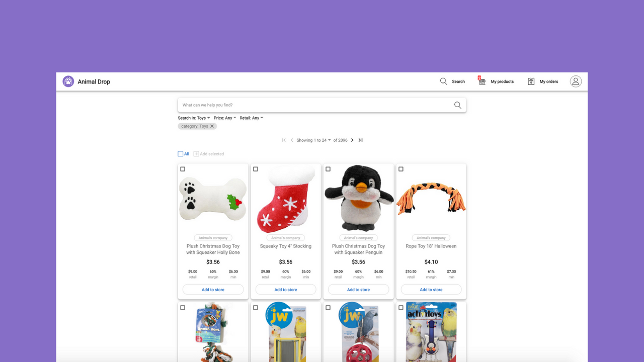This screenshot has width=644, height=362.
Task: Click the next page arrow
Action: pyautogui.click(x=352, y=140)
